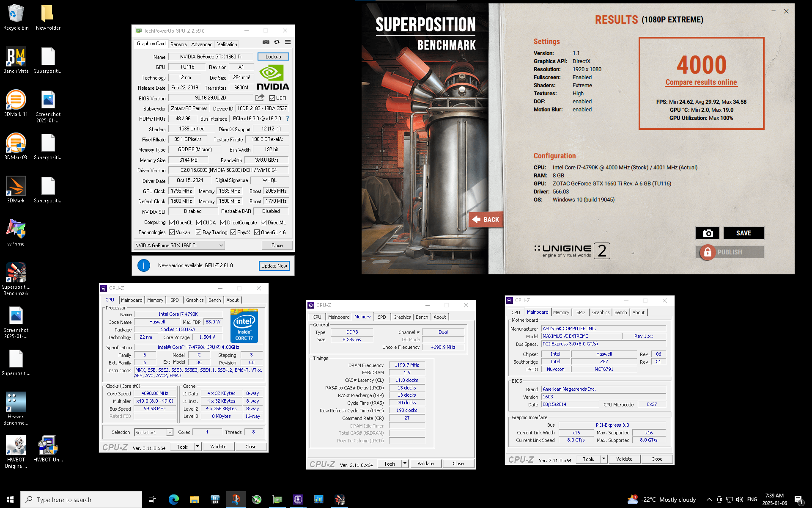Toggle PhysX checkbox

point(233,232)
